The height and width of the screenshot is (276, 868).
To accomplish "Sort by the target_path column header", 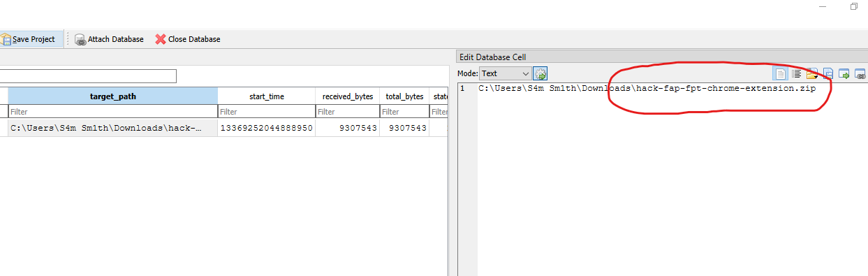I will (113, 96).
